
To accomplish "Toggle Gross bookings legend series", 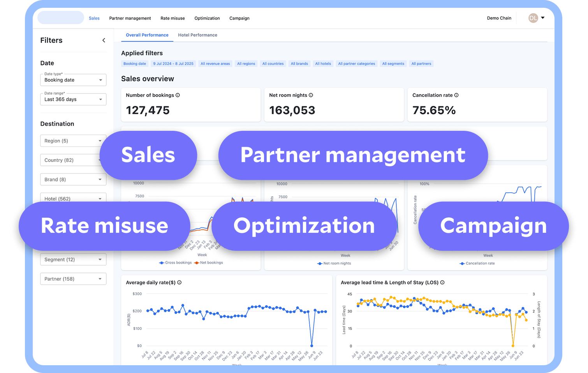I will 176,263.
